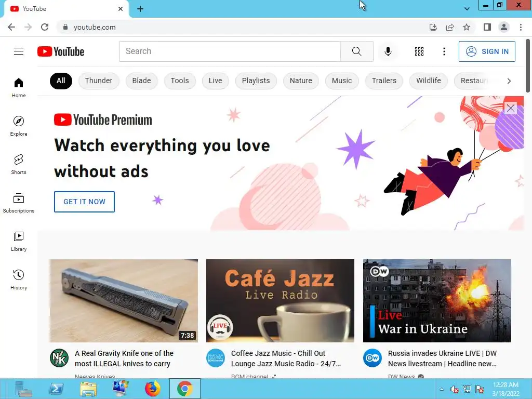Image resolution: width=532 pixels, height=399 pixels.
Task: Open Firefox from the taskbar
Action: click(152, 389)
